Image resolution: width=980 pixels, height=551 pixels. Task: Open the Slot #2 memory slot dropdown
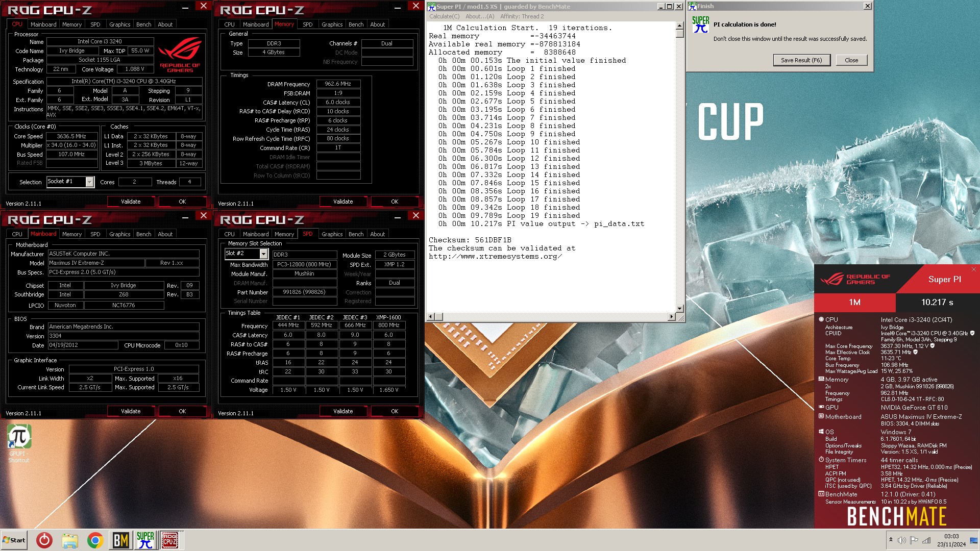[x=263, y=254]
